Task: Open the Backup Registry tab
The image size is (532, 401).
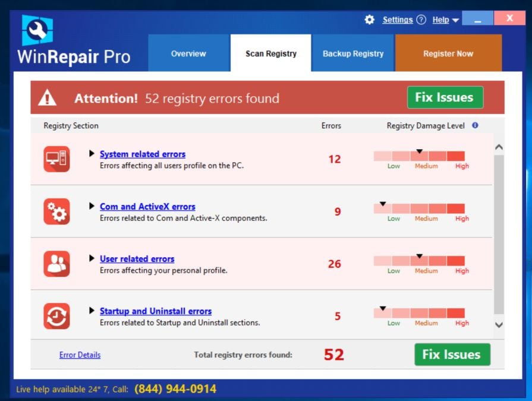Action: (x=353, y=53)
